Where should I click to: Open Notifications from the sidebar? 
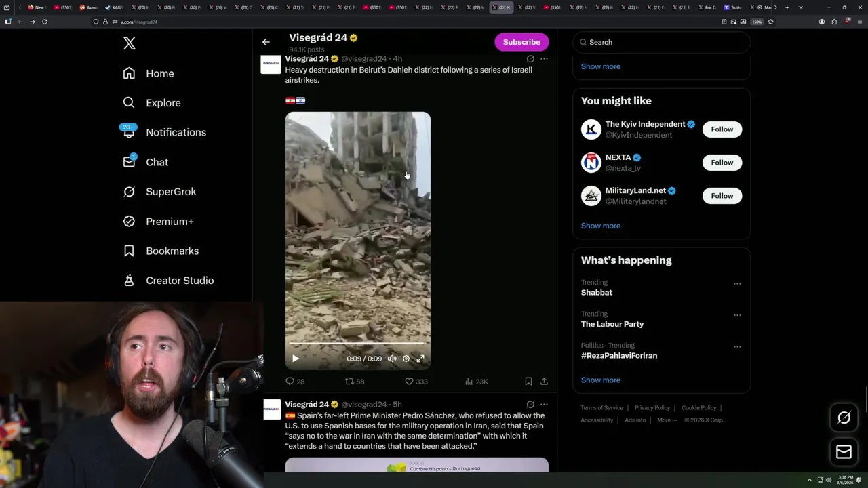click(163, 132)
